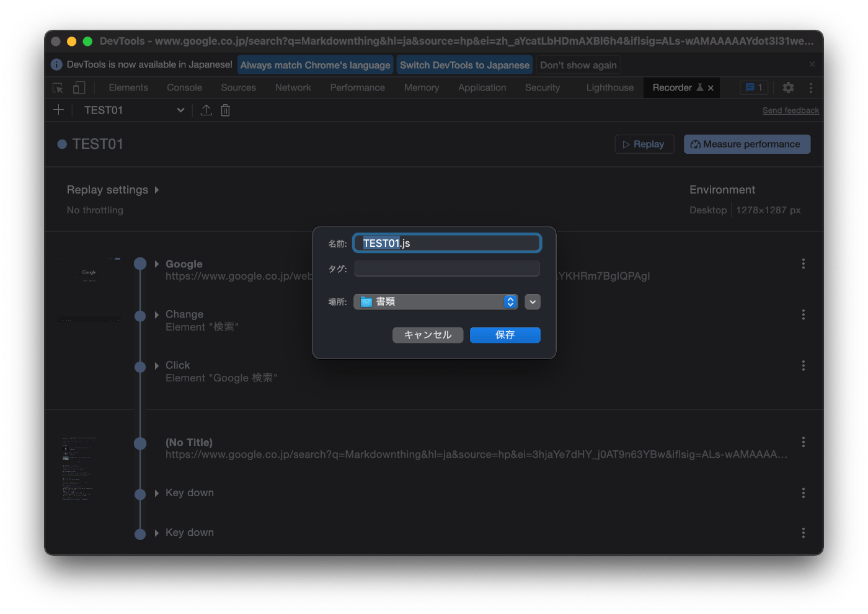Export the TEST01 recording with the upload icon

[x=206, y=110]
